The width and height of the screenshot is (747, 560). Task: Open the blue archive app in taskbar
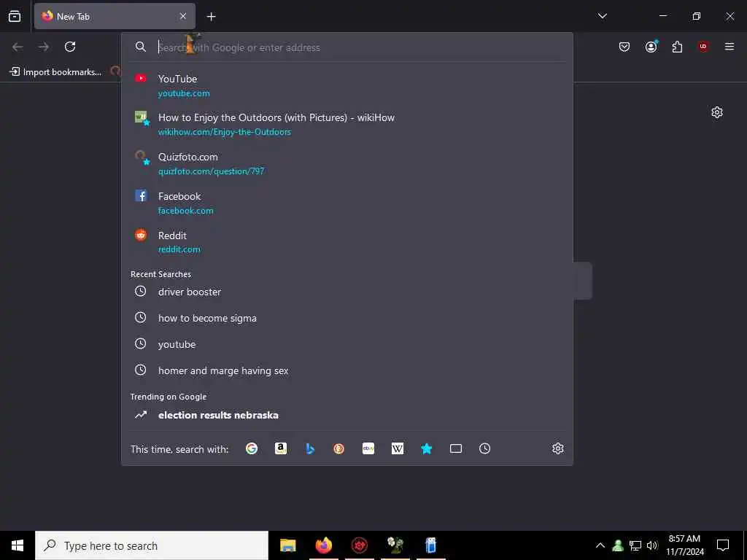430,545
